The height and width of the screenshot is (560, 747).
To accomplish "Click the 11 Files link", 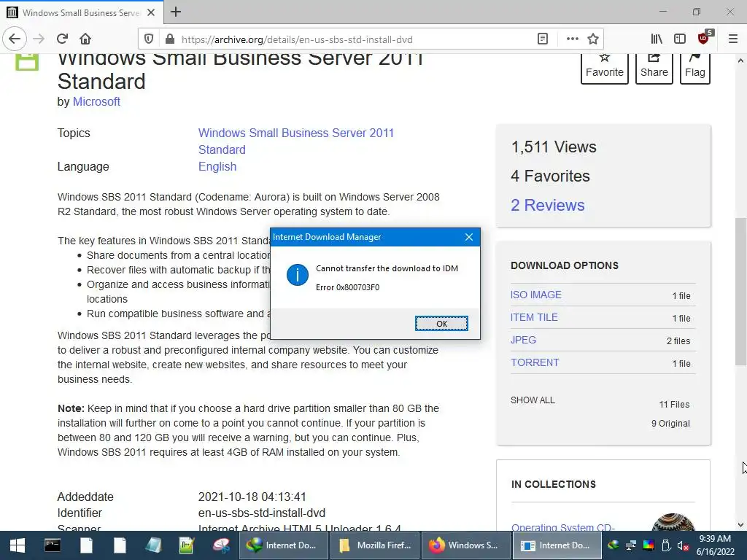I will (674, 404).
